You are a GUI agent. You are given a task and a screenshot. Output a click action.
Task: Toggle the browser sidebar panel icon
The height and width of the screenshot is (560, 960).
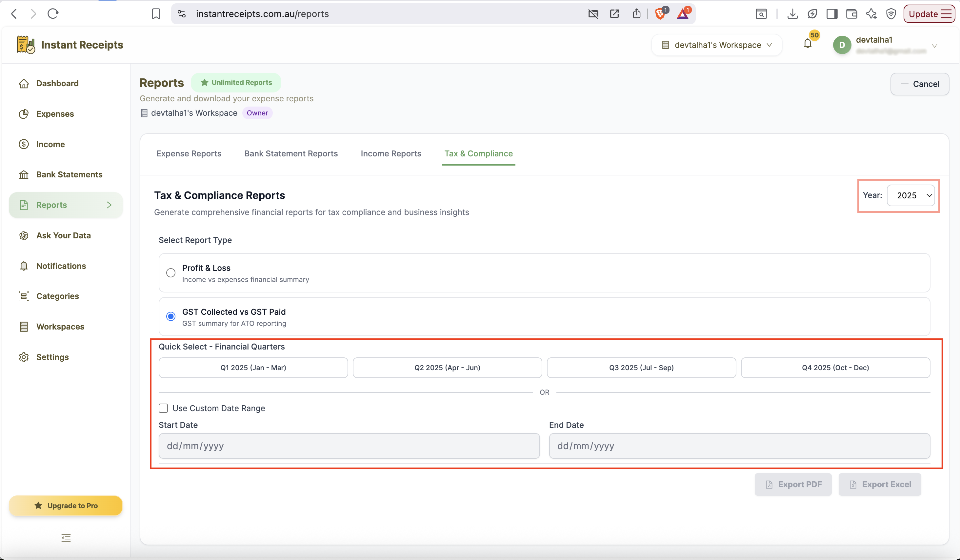831,14
